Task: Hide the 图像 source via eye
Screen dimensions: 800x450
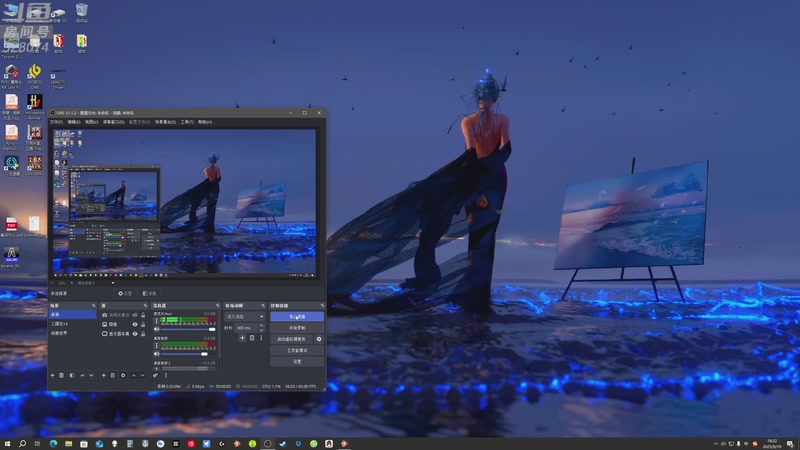Action: (x=135, y=324)
